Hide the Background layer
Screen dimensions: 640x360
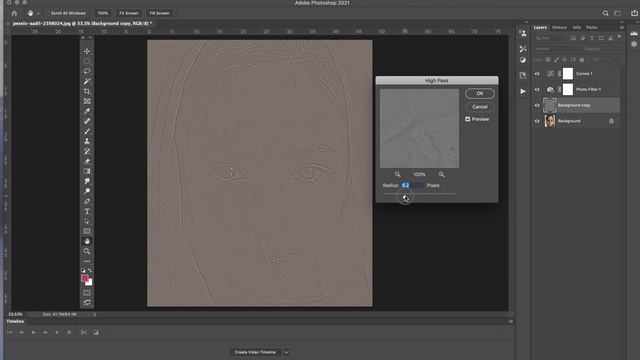click(537, 121)
